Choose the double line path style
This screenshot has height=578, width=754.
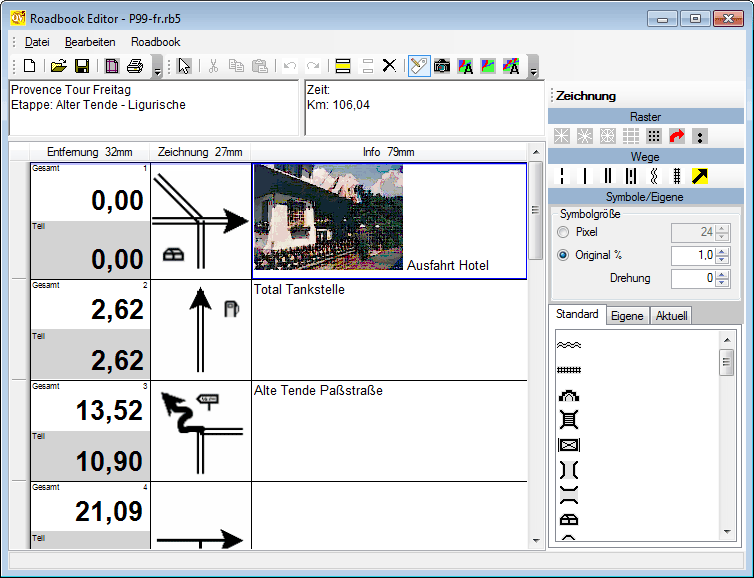click(608, 176)
